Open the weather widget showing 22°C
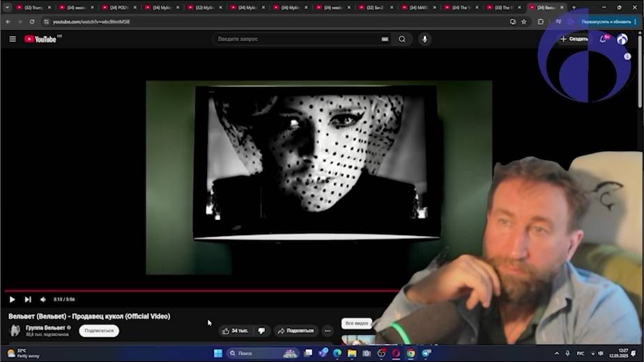 (23, 354)
